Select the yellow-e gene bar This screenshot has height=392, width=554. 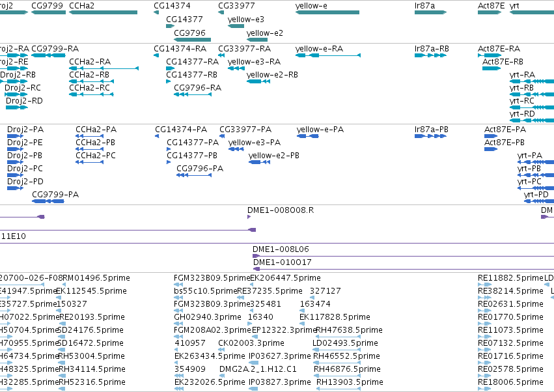327,12
